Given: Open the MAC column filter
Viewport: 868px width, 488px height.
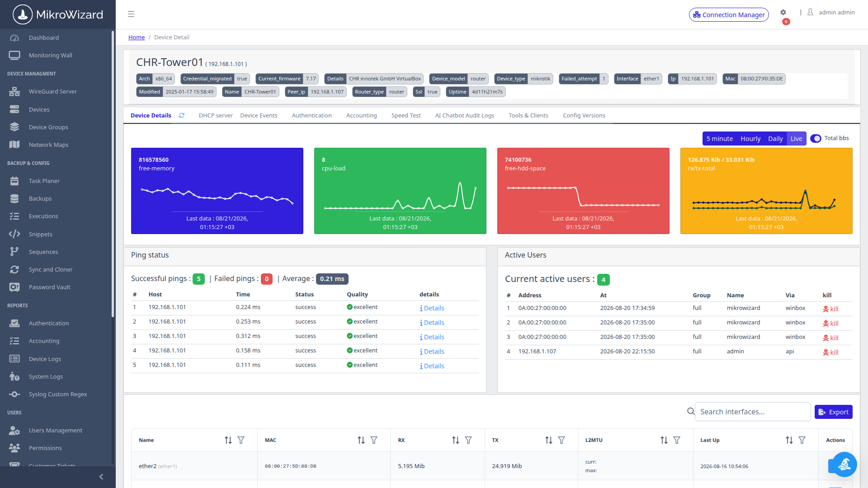Looking at the screenshot, I should click(x=374, y=440).
